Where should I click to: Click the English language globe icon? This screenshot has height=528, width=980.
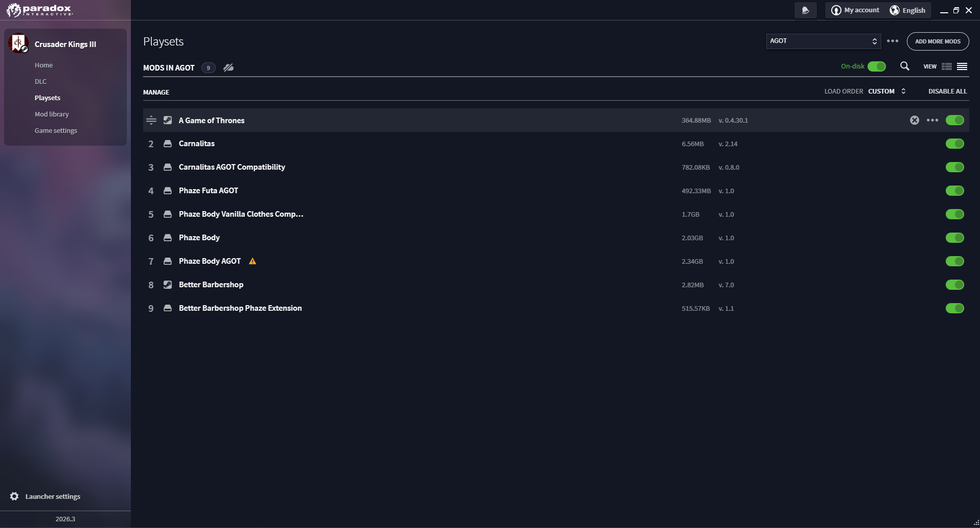(x=895, y=10)
